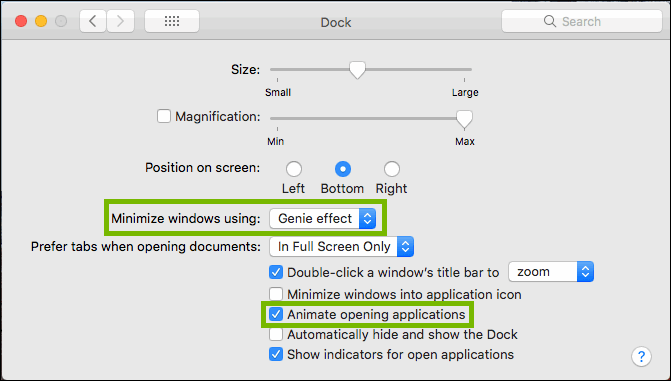
Task: Click Prefer tabs when opening documents label
Action: (x=145, y=247)
